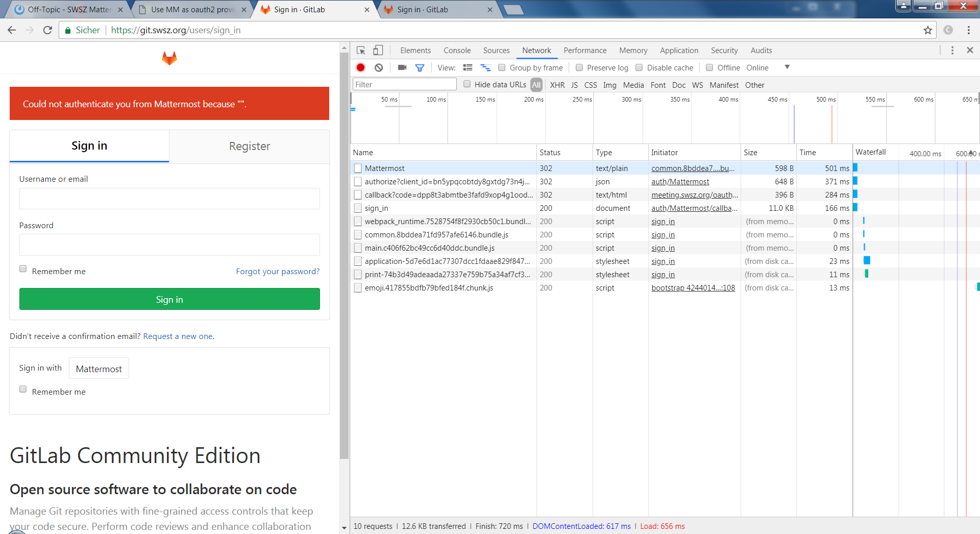
Task: Filter requests by XHR type
Action: [x=557, y=85]
